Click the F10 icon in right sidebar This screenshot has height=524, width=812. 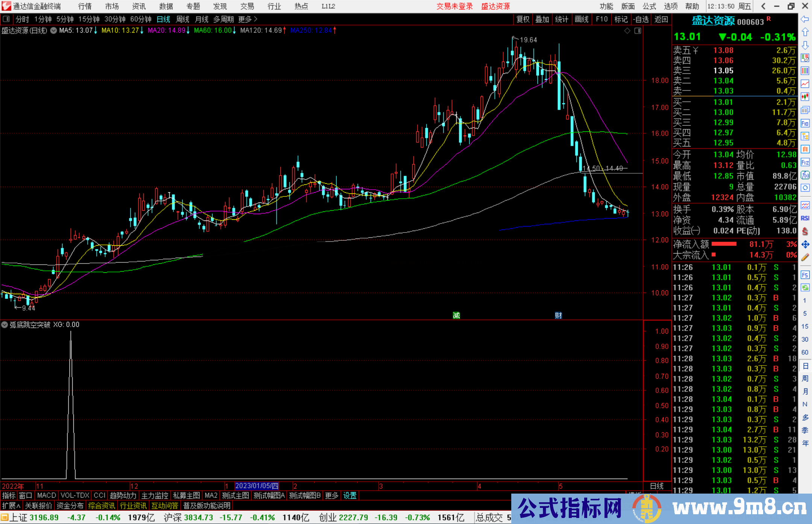805,123
